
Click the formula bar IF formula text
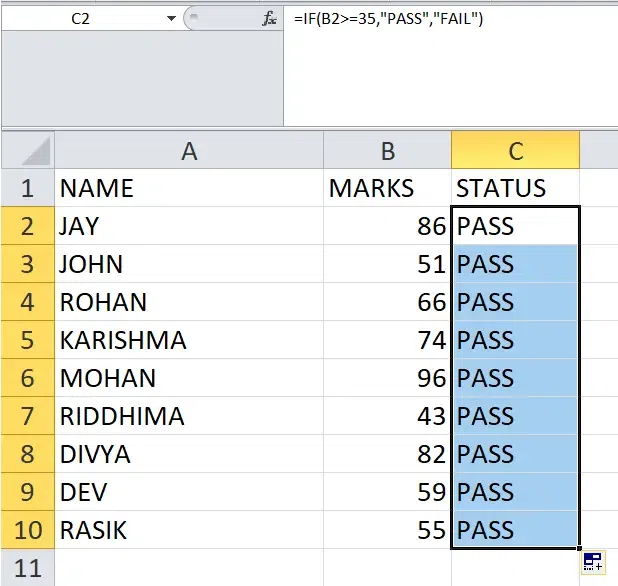[388, 19]
